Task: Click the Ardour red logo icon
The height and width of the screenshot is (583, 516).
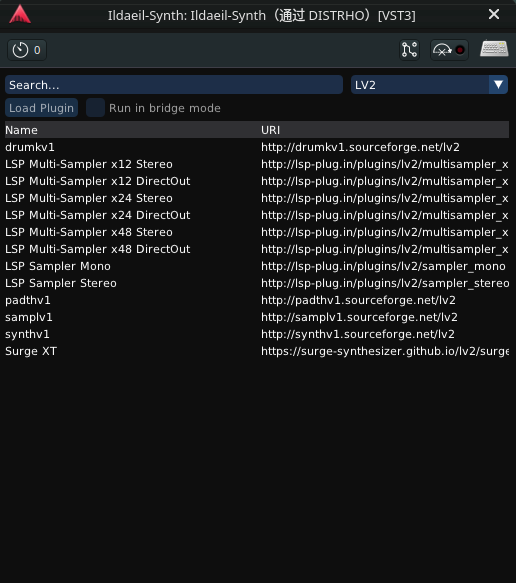Action: 20,15
